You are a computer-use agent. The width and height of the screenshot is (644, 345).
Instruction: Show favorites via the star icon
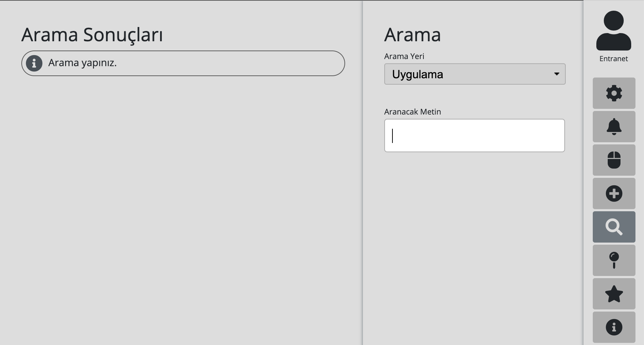[614, 294]
